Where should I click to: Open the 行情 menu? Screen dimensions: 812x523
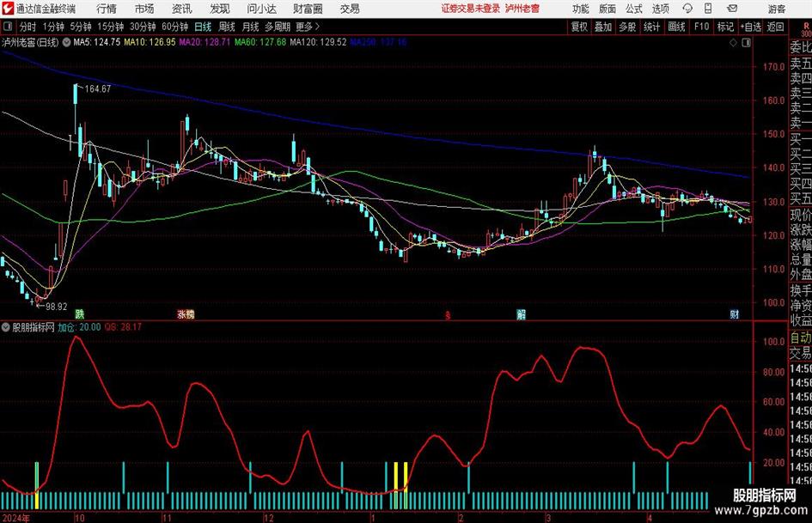tap(107, 9)
